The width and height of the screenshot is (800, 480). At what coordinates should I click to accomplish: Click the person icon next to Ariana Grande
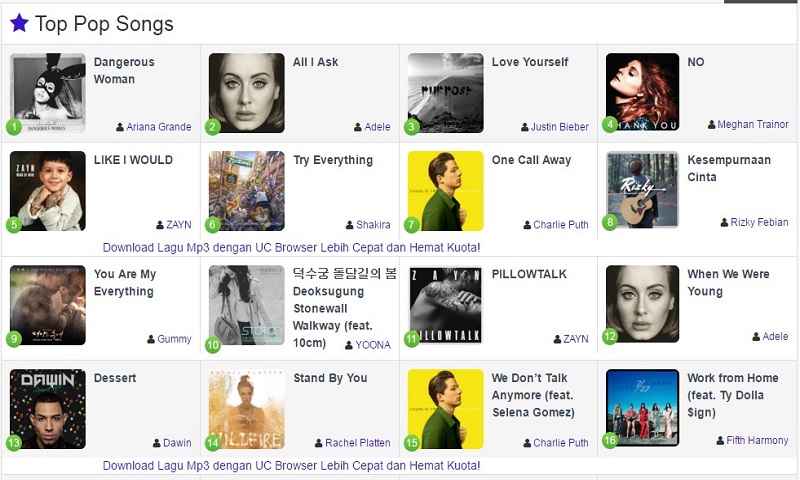click(x=120, y=127)
